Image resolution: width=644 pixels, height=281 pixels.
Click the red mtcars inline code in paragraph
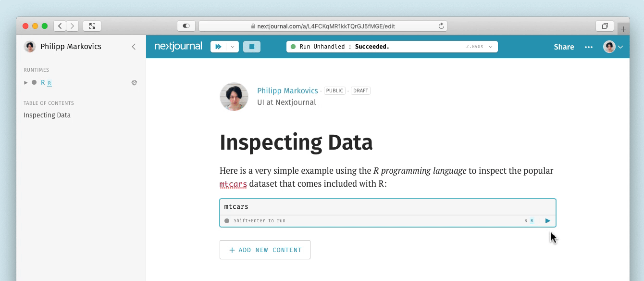coord(233,184)
